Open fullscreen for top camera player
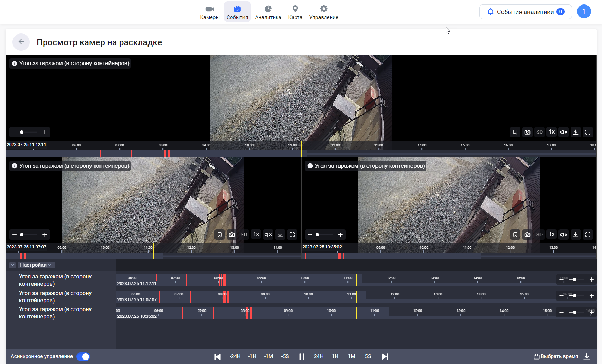The height and width of the screenshot is (364, 602). click(587, 132)
